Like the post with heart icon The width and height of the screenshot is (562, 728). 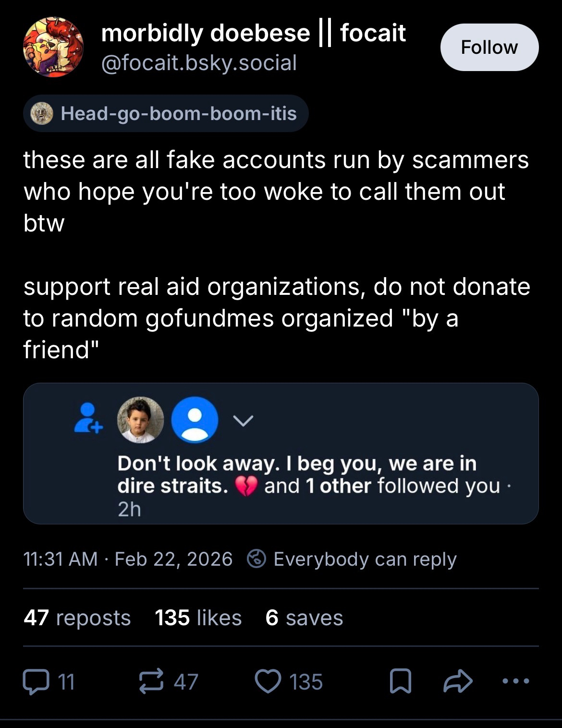tap(268, 681)
